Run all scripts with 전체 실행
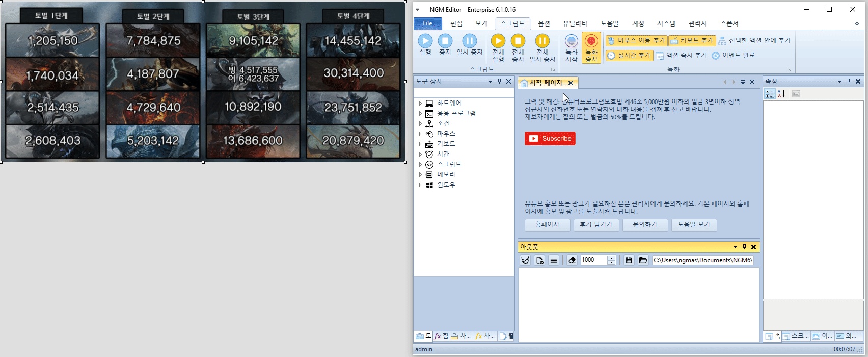The height and width of the screenshot is (357, 868). pyautogui.click(x=498, y=47)
